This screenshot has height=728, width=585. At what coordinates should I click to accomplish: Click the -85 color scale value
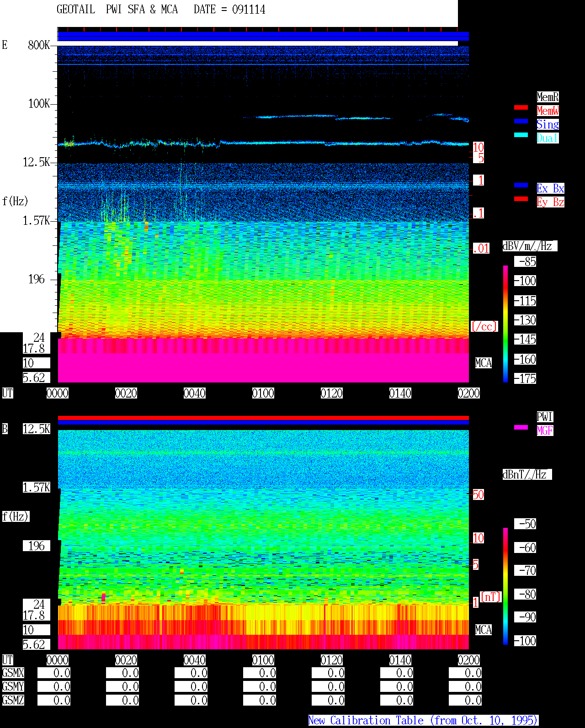pyautogui.click(x=526, y=262)
